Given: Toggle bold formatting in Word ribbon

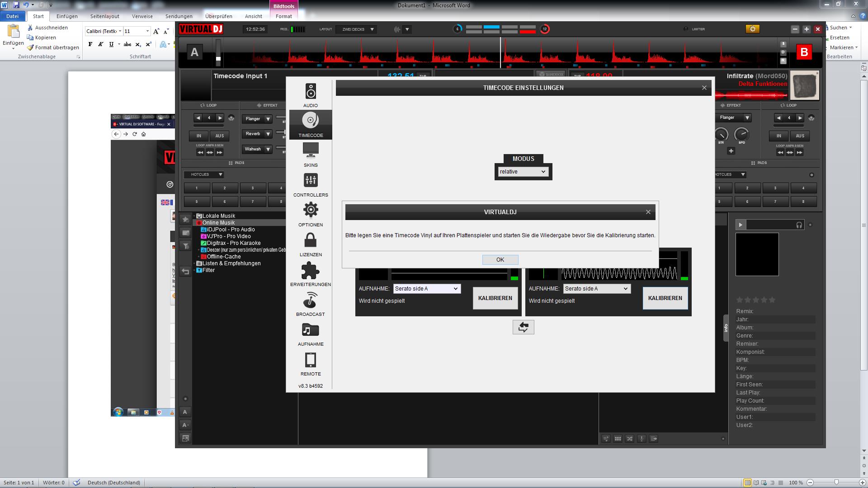Looking at the screenshot, I should coord(90,44).
